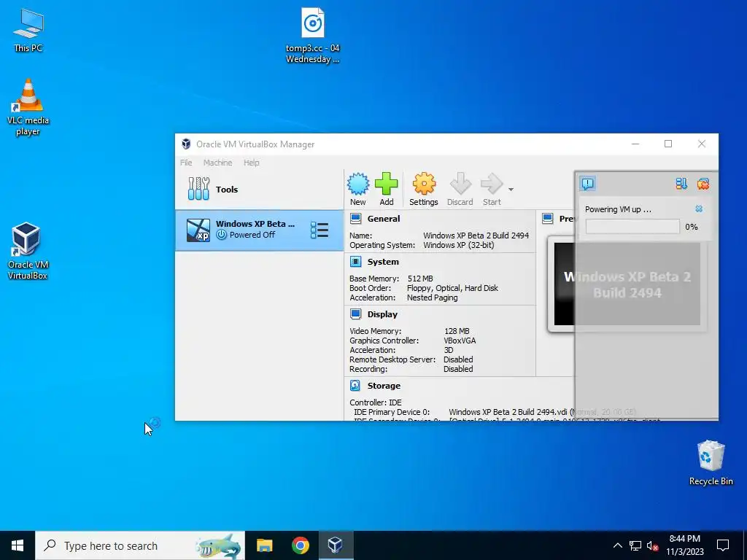This screenshot has height=560, width=747.
Task: Click the General section header
Action: tap(384, 219)
